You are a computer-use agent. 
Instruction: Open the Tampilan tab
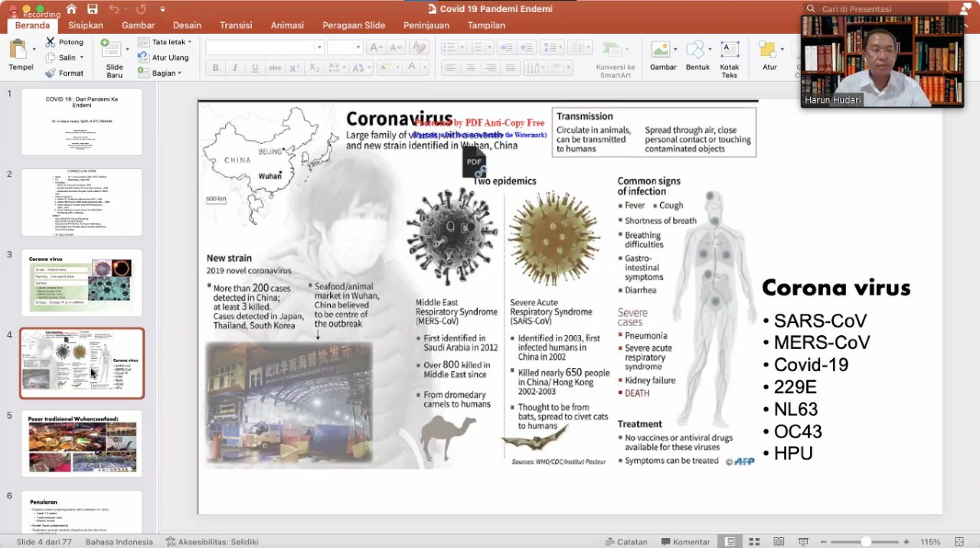(x=486, y=25)
